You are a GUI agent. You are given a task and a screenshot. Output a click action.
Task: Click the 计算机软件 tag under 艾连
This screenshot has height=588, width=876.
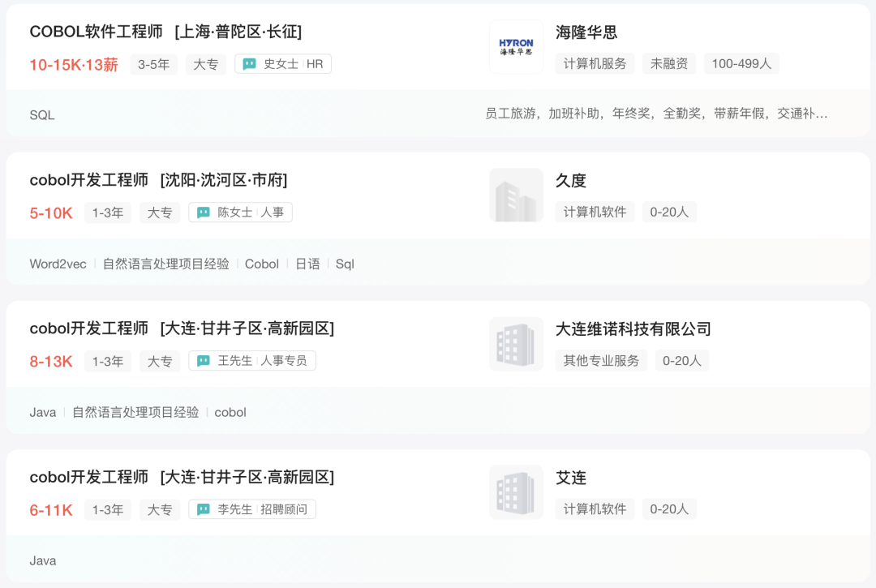click(595, 509)
